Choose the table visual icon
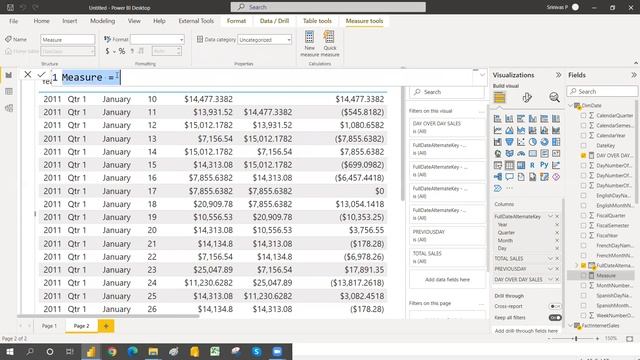 pyautogui.click(x=509, y=165)
